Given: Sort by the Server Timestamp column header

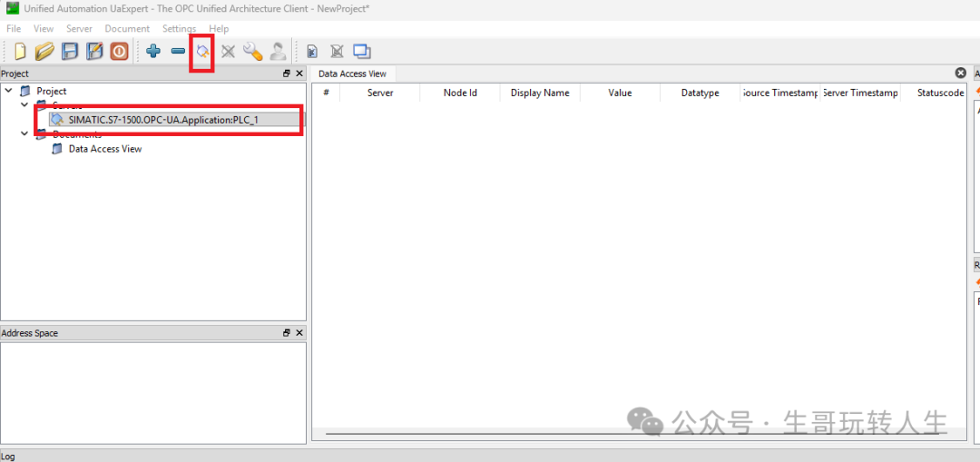Looking at the screenshot, I should coord(860,93).
